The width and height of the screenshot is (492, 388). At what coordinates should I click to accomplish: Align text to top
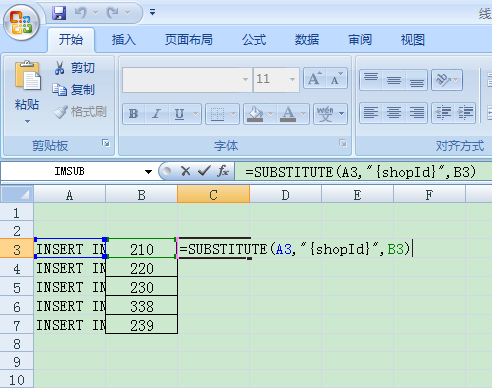click(x=371, y=80)
